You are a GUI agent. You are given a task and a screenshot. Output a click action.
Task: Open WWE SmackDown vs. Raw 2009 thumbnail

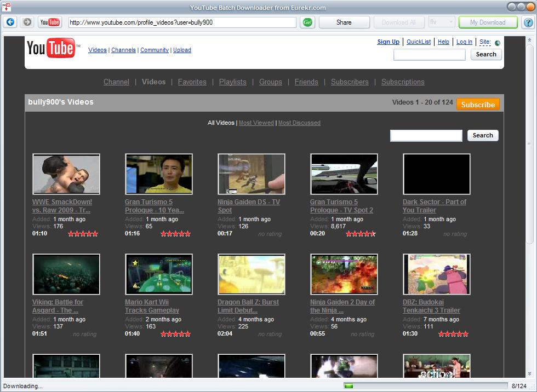[x=66, y=174]
